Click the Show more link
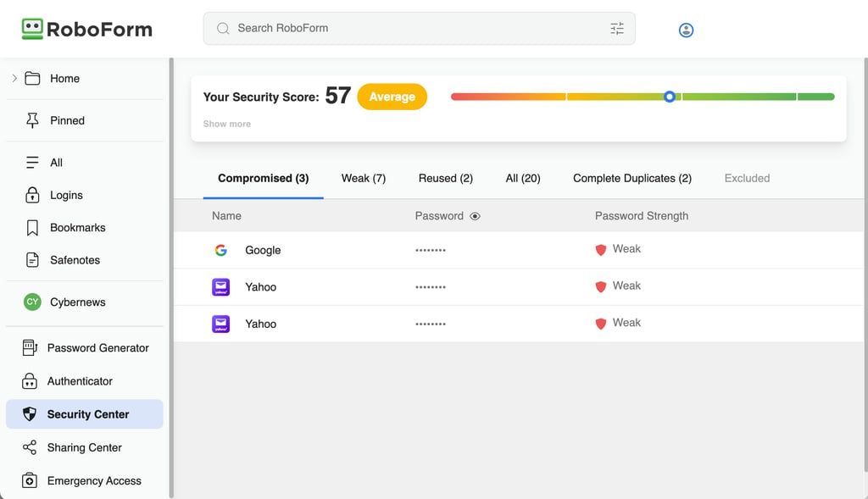The height and width of the screenshot is (499, 868). [227, 124]
